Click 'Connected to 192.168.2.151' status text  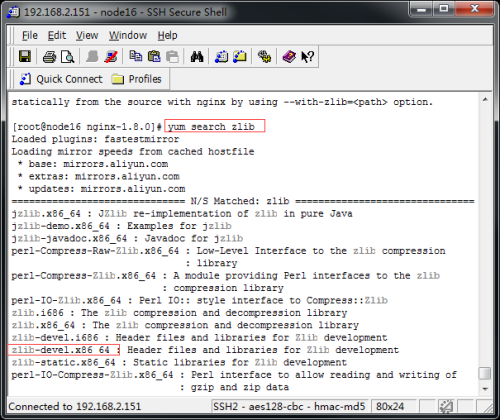point(75,406)
